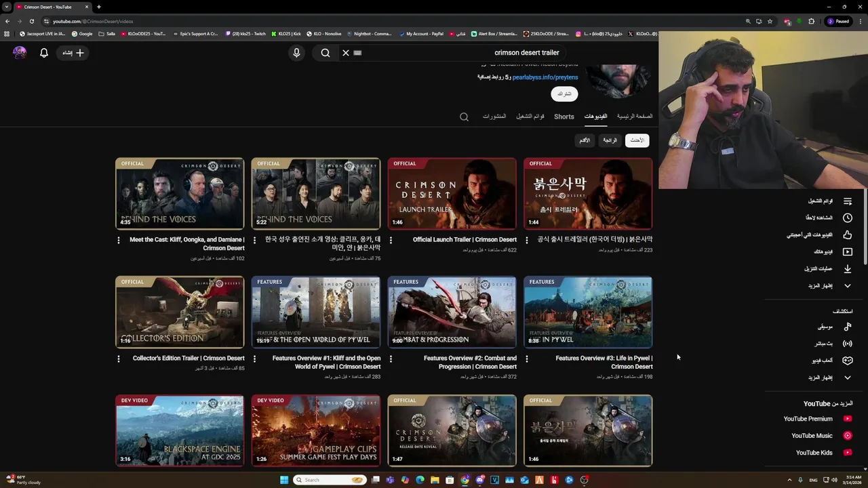Open more options for Features Overview #2
This screenshot has width=868, height=488.
(391, 359)
